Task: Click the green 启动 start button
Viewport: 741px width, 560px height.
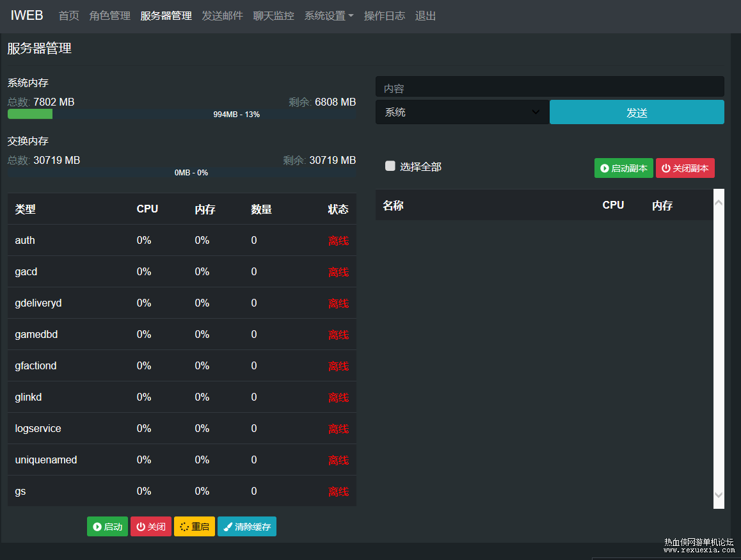Action: coord(108,527)
